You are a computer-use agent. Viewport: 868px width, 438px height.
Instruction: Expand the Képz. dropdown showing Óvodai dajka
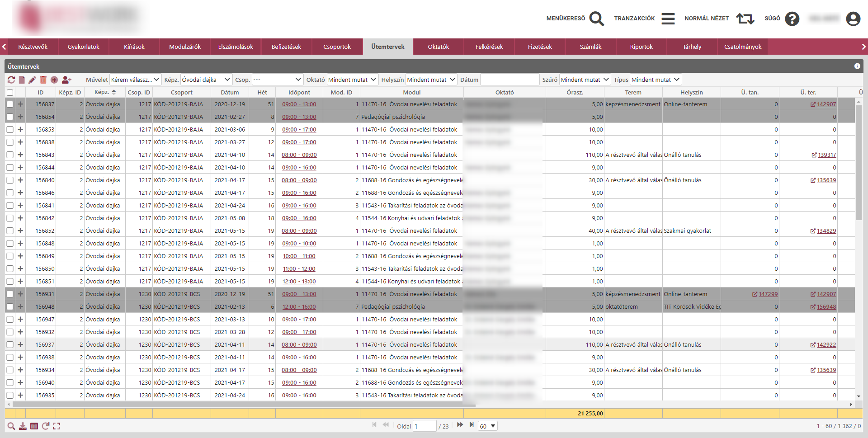[206, 80]
